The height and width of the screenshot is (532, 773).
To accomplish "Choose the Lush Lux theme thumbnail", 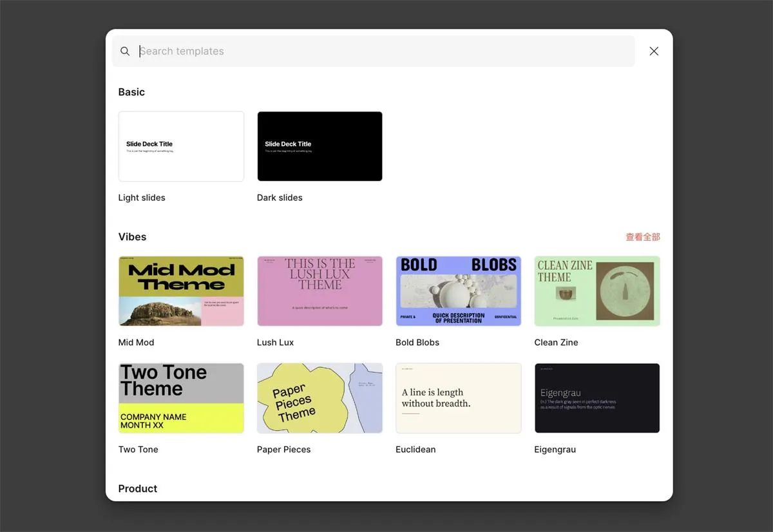I will (320, 291).
